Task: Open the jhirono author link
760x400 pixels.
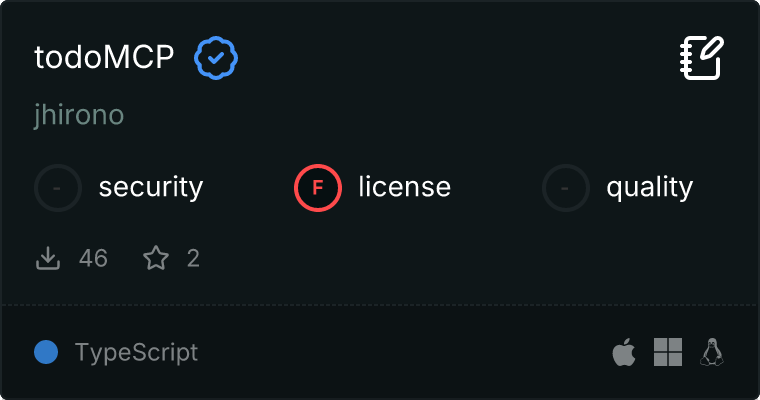Action: (79, 115)
